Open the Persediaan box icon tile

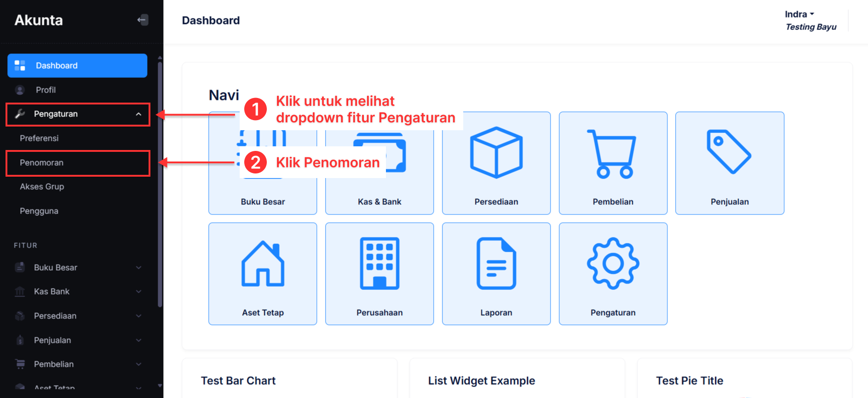pyautogui.click(x=496, y=163)
